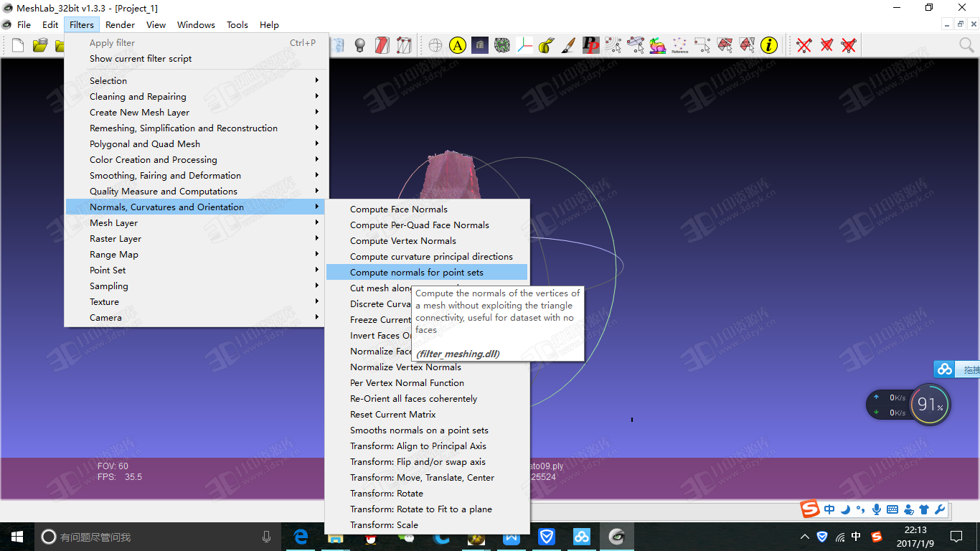Click the yellow info i icon
The height and width of the screenshot is (551, 980).
pyautogui.click(x=769, y=46)
